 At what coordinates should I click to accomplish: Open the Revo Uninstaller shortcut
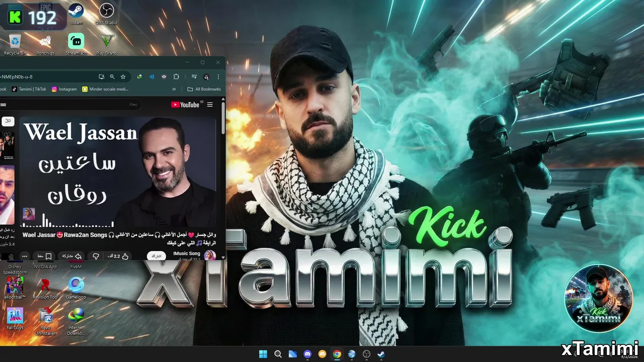pos(45,322)
